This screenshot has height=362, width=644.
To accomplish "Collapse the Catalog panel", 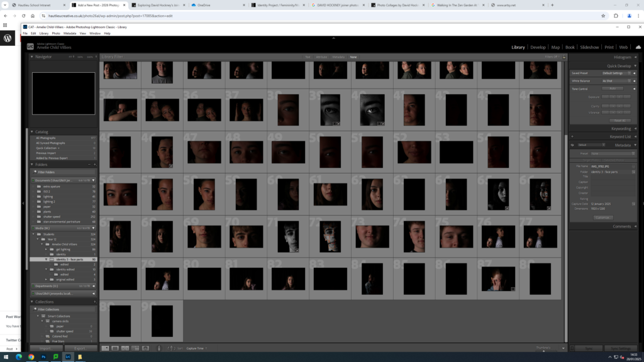I will tap(32, 132).
